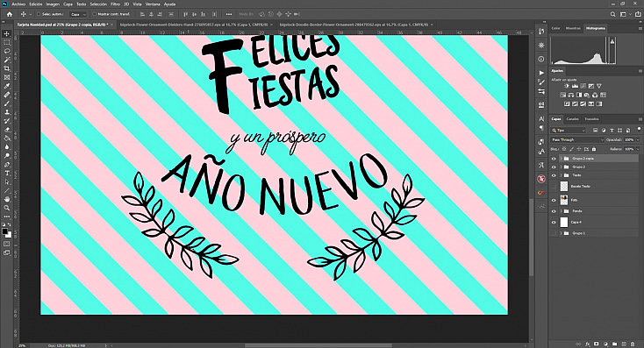Switch to the Muestras tab

point(573,28)
